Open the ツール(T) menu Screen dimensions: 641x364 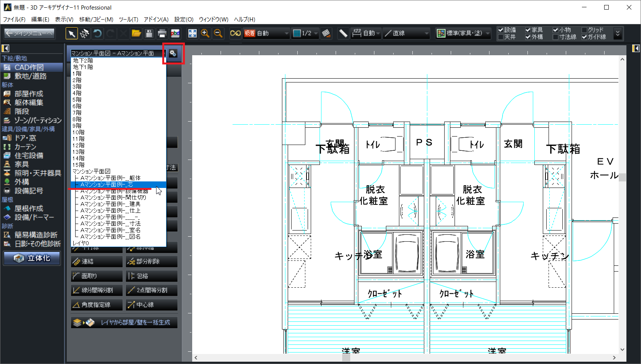click(128, 19)
